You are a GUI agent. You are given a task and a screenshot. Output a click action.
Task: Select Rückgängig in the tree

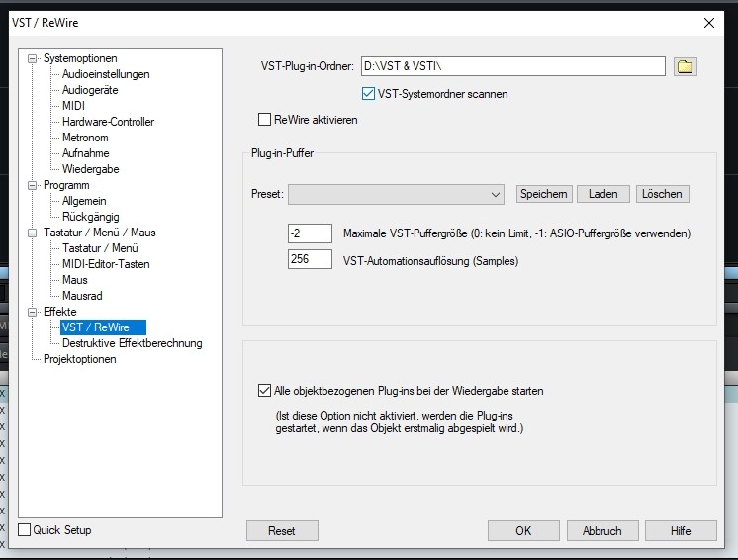pyautogui.click(x=90, y=217)
